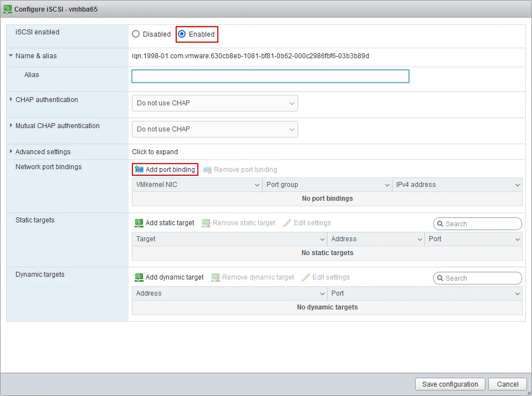Click the magnifier in static targets search box
Screen dimensions: 532x396
pos(441,224)
